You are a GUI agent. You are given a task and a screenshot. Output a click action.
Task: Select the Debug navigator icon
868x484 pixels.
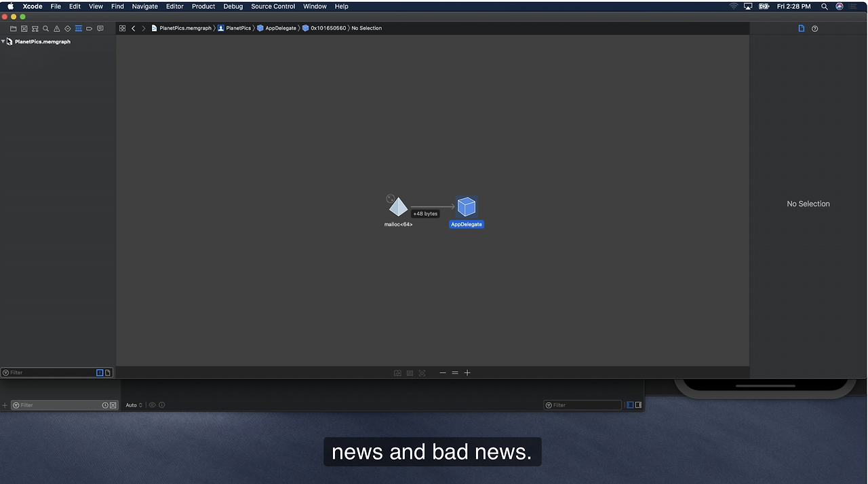pos(78,29)
